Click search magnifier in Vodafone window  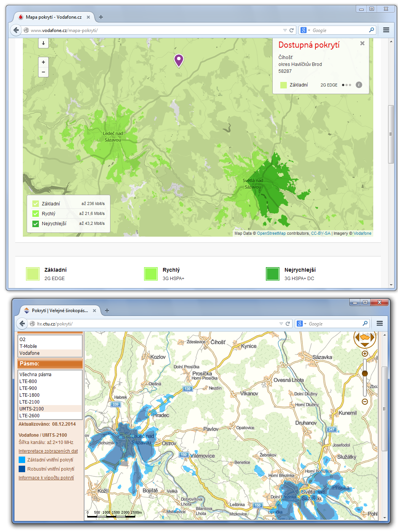(372, 30)
